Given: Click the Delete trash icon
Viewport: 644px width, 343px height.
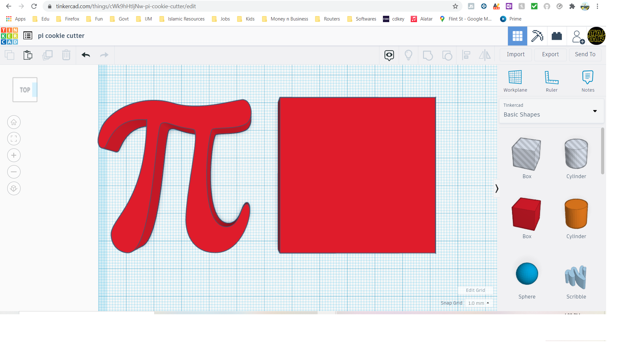Looking at the screenshot, I should 66,55.
